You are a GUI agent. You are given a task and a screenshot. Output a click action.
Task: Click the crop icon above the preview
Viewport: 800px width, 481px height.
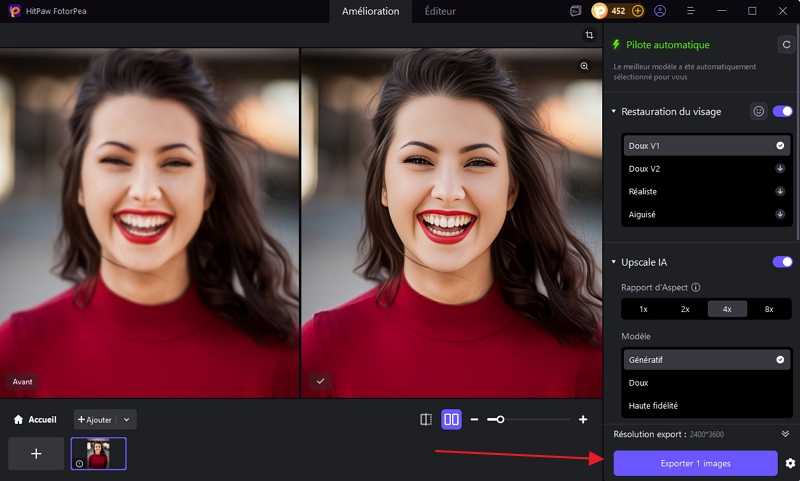[x=590, y=35]
